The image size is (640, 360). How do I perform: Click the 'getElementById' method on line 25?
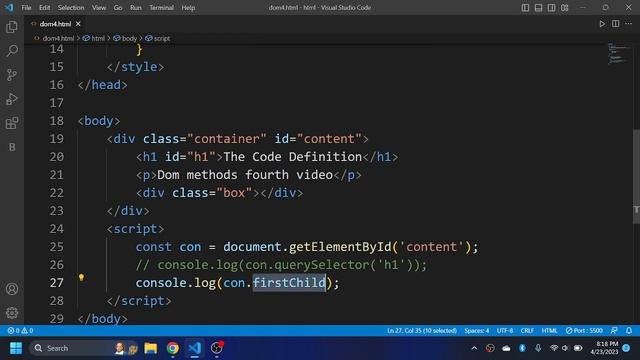pyautogui.click(x=340, y=247)
